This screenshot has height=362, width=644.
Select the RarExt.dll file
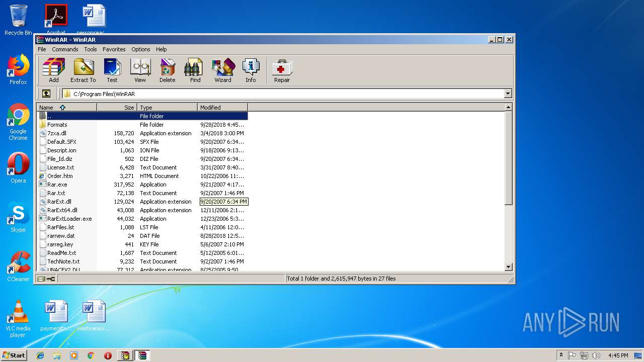point(143,202)
